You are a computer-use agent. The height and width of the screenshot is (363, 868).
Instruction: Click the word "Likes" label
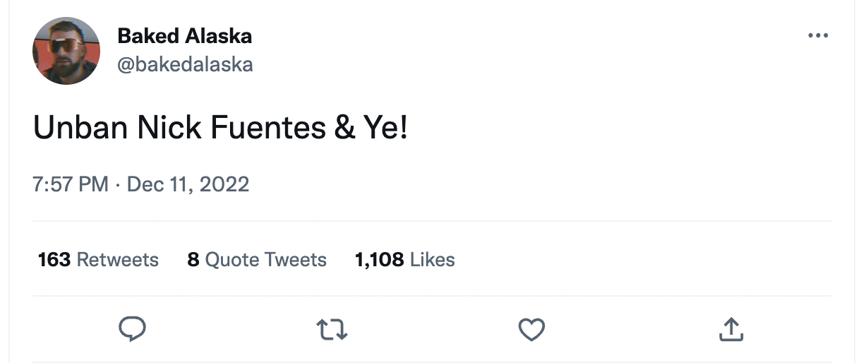tap(433, 260)
